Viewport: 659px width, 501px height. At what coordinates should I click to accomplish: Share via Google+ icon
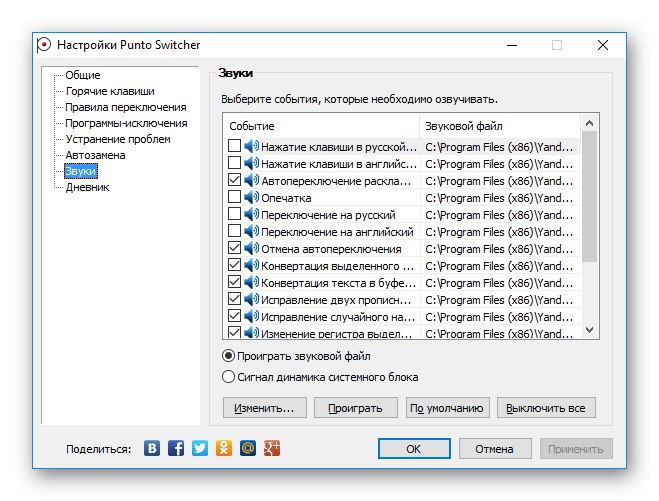272,448
